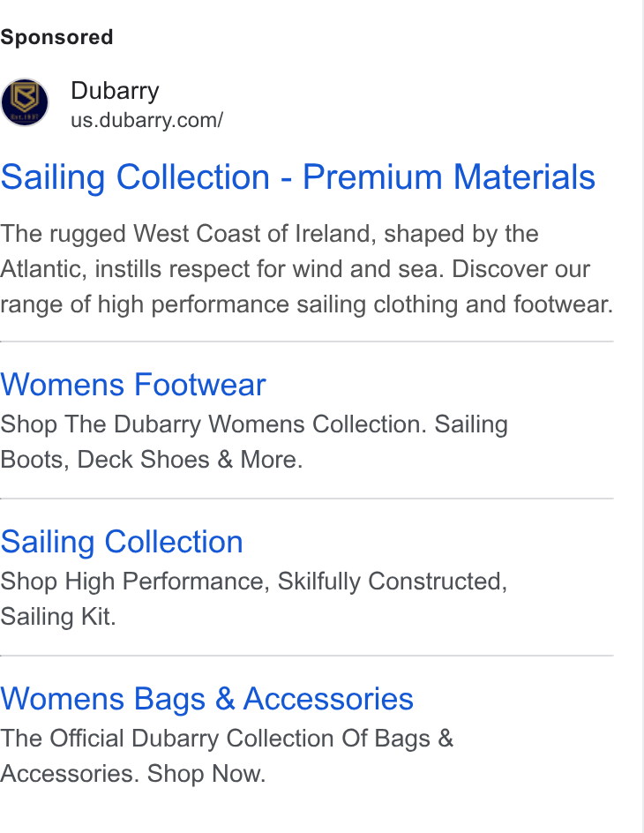Open the Sailing Collection - Premium Materials headline
Viewport: 644px width, 833px height.
pos(298,176)
